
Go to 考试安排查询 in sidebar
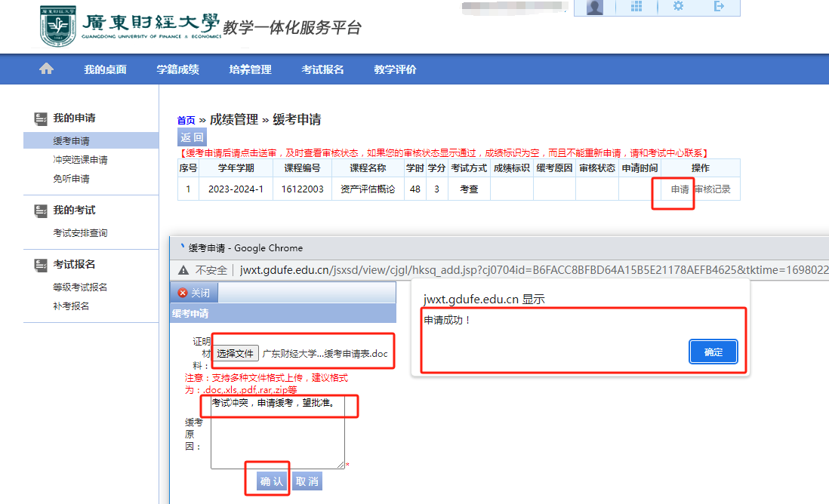(80, 233)
